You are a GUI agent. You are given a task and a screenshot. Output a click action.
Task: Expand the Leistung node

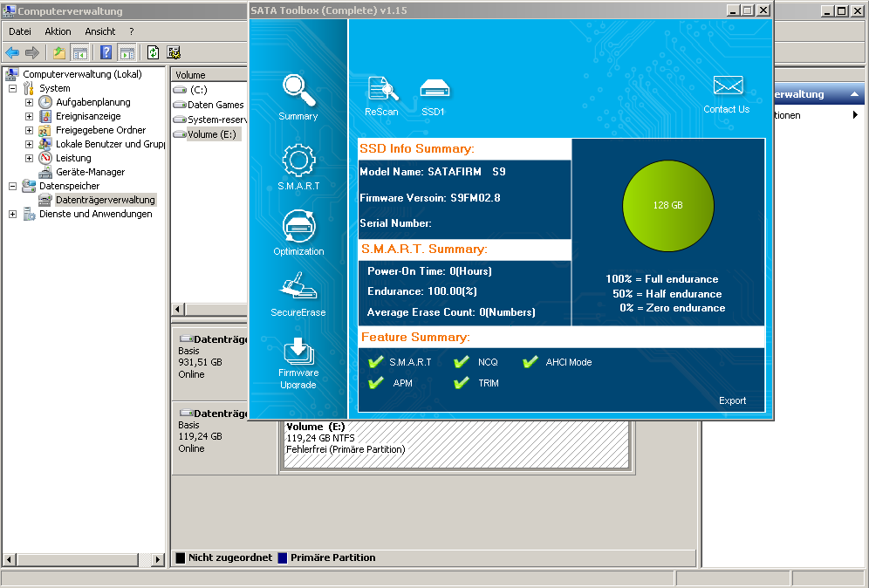click(30, 158)
